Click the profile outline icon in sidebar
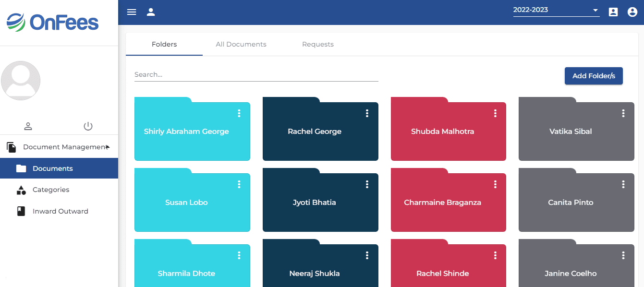This screenshot has height=287, width=644. click(28, 126)
